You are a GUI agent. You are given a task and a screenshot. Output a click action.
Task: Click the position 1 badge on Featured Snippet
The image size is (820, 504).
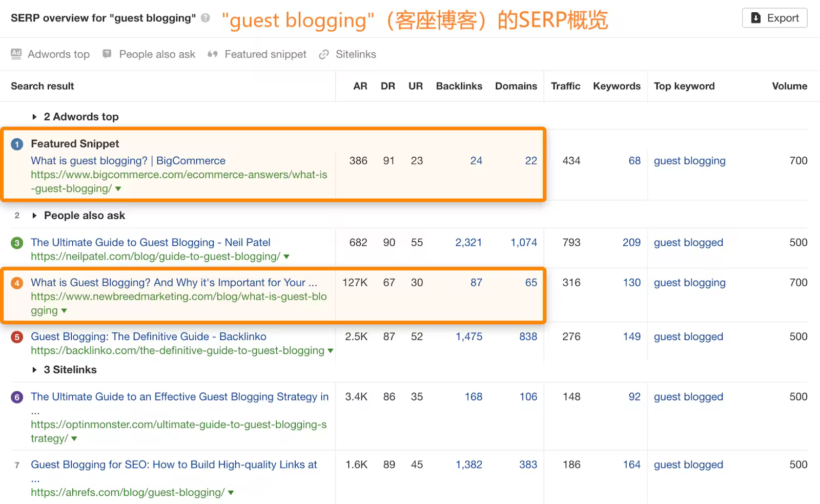point(17,144)
